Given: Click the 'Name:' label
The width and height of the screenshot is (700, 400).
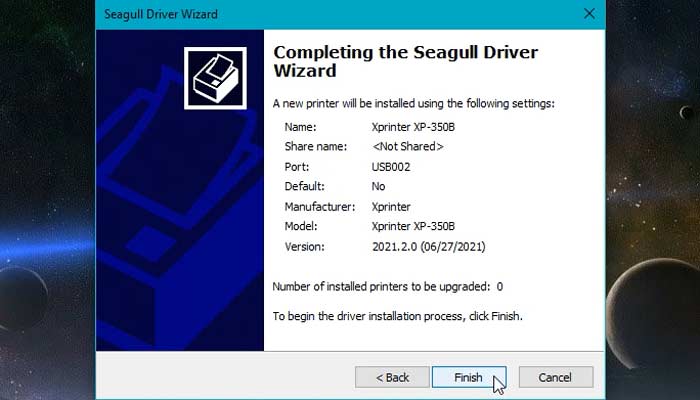Looking at the screenshot, I should 300,127.
